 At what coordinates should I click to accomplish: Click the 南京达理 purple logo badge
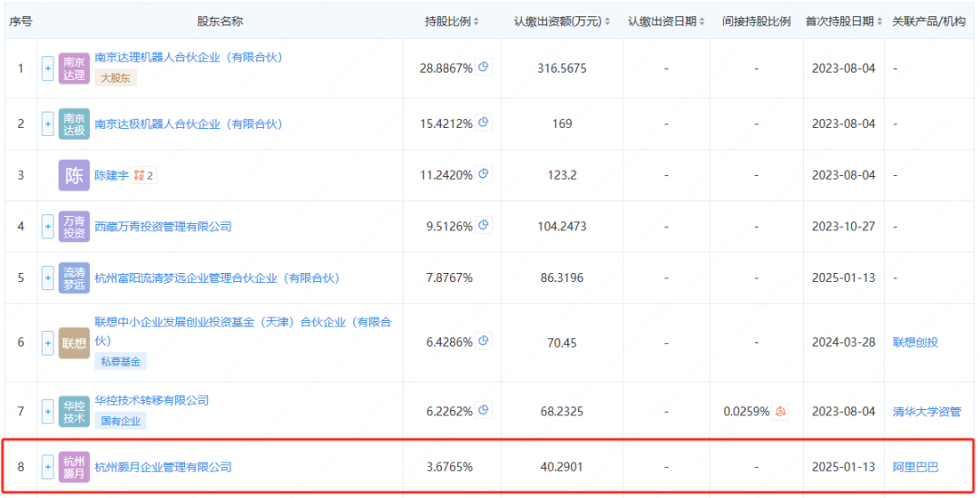74,69
